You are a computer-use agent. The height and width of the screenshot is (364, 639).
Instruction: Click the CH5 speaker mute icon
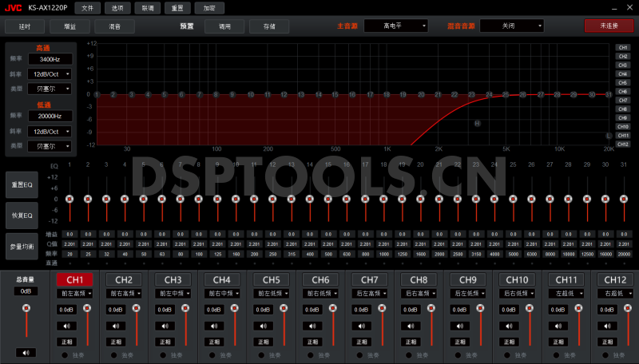pyautogui.click(x=262, y=326)
